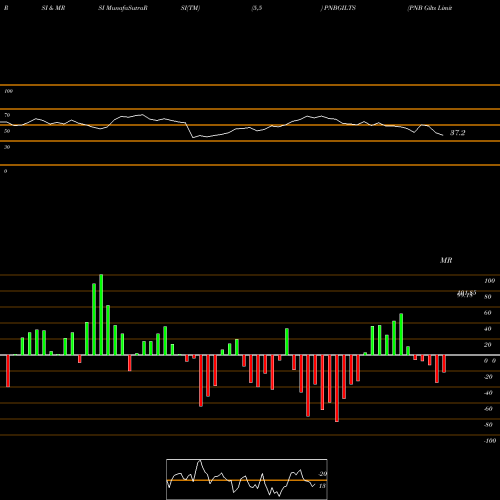500x500 pixels.
Task: Click the RSI current value '37.2'
Action: tap(457, 133)
